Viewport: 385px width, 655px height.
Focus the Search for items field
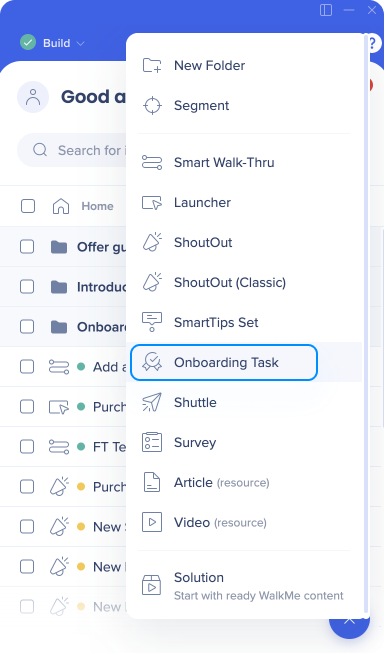click(71, 150)
